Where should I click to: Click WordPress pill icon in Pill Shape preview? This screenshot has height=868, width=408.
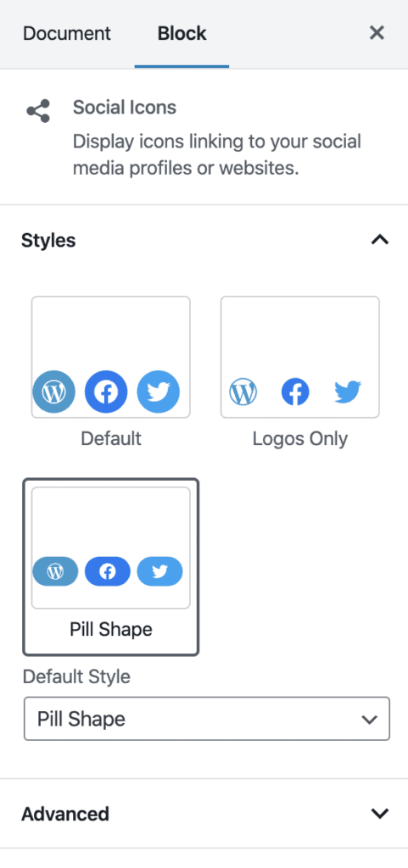point(55,571)
